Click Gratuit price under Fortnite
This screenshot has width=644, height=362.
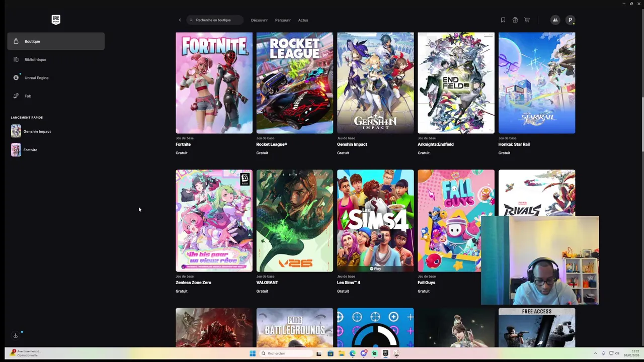point(182,153)
